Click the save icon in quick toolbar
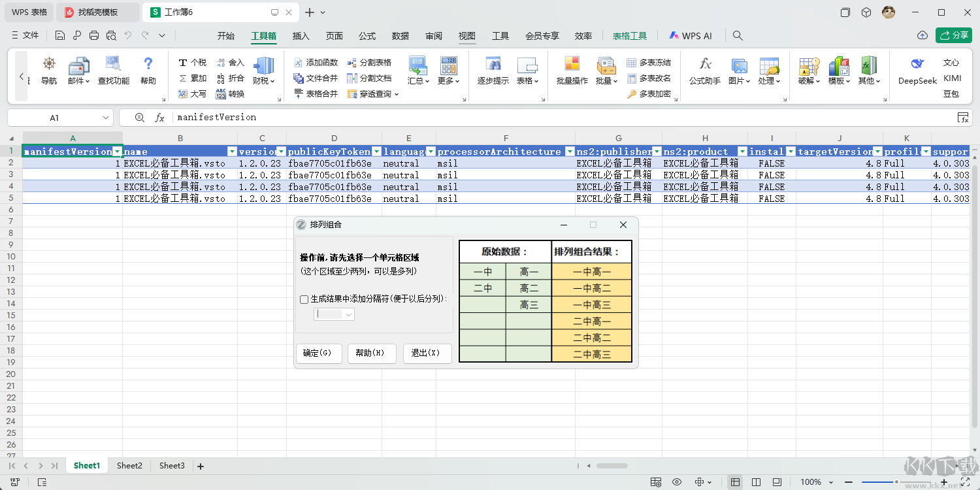980x490 pixels. (60, 36)
